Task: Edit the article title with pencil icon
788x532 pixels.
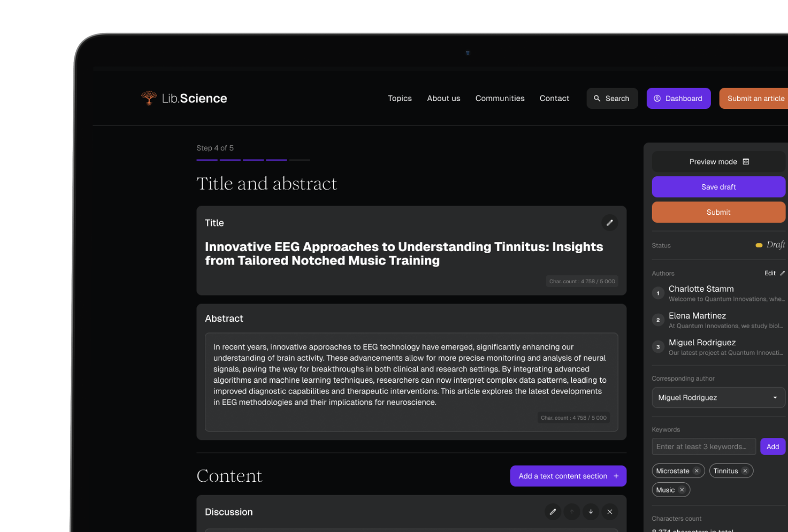Action: click(609, 223)
